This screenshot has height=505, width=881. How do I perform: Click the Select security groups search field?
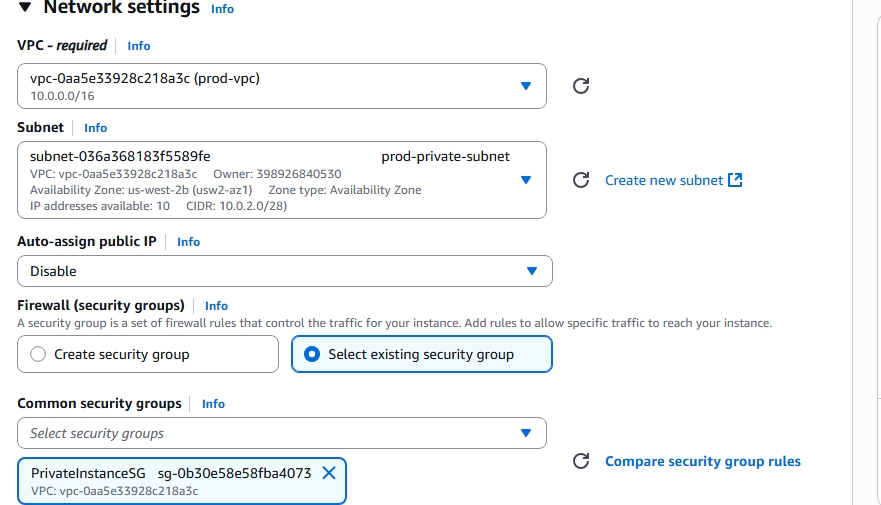[260, 433]
